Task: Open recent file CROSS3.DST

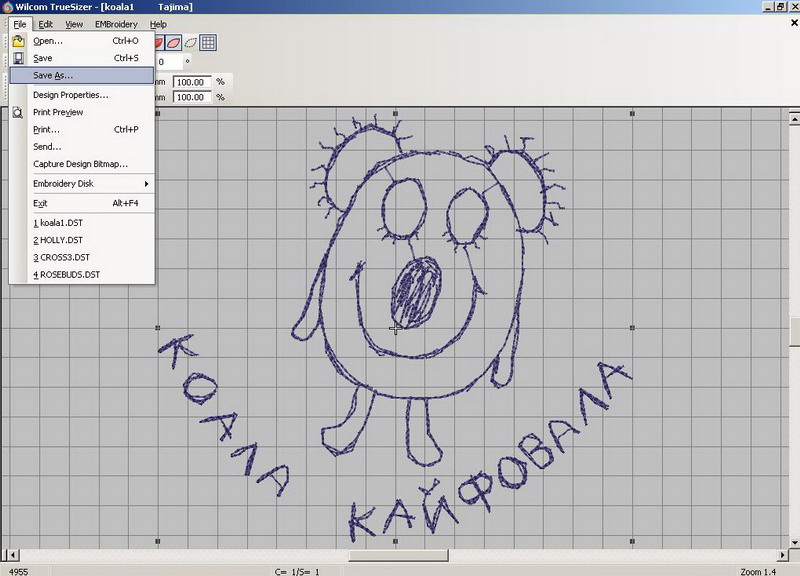Action: 62,257
